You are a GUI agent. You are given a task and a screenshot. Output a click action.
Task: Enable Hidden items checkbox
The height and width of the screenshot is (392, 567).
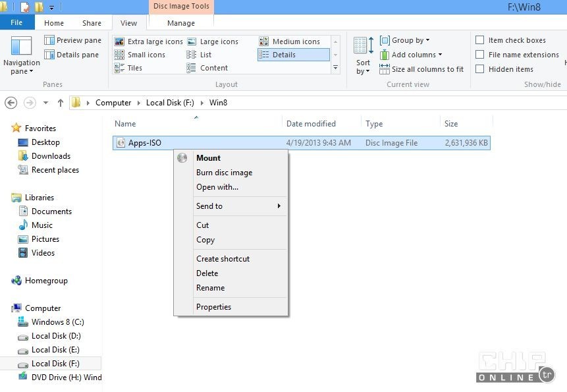point(479,69)
